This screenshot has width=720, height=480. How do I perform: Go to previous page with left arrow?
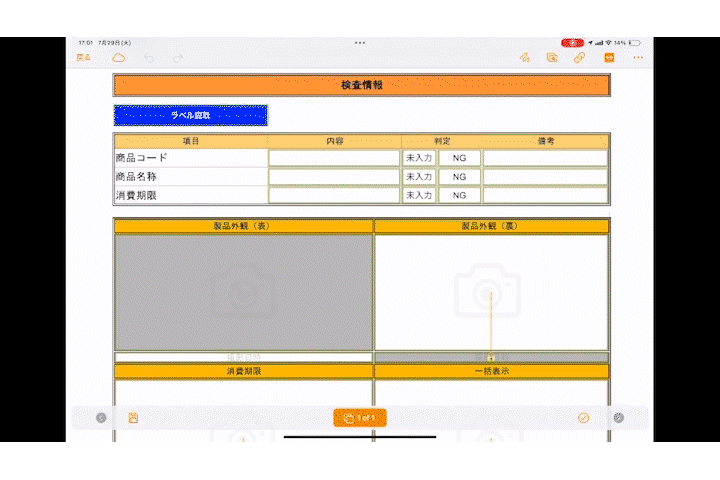[101, 418]
